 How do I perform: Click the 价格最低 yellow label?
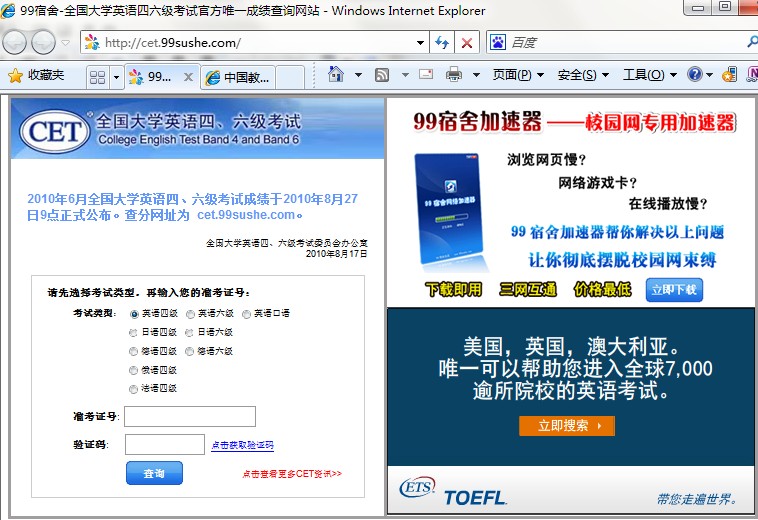[x=602, y=289]
